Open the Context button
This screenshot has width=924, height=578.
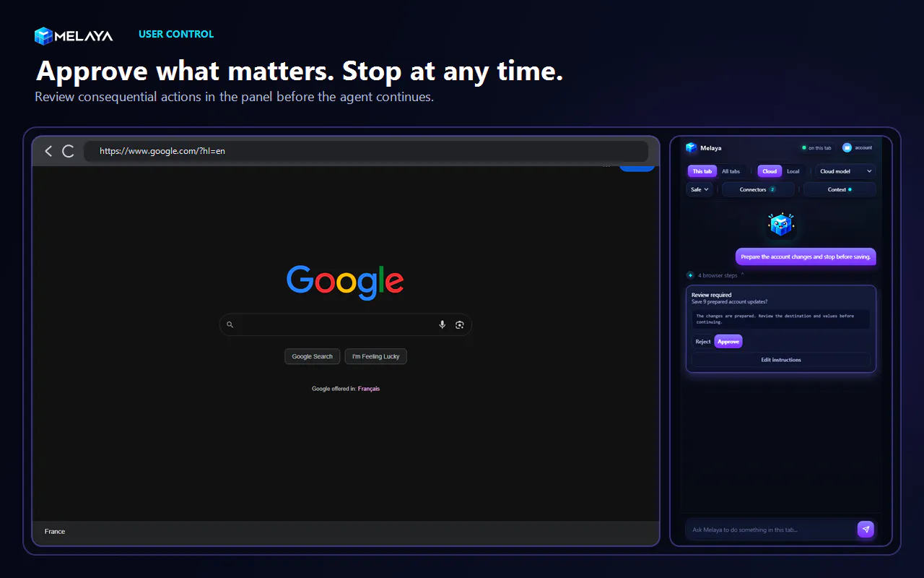point(840,189)
